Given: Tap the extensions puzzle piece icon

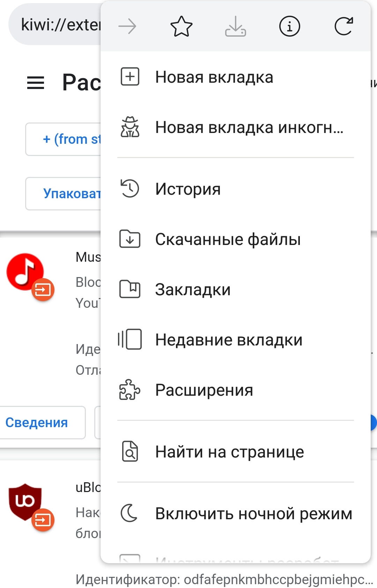Looking at the screenshot, I should 130,389.
